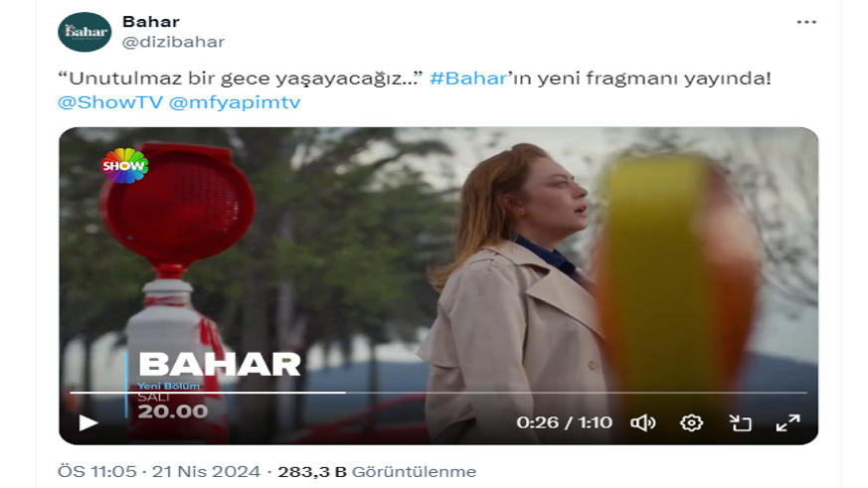Click the BAHAR title overlay in video
Screen dimensions: 868x488
click(219, 365)
